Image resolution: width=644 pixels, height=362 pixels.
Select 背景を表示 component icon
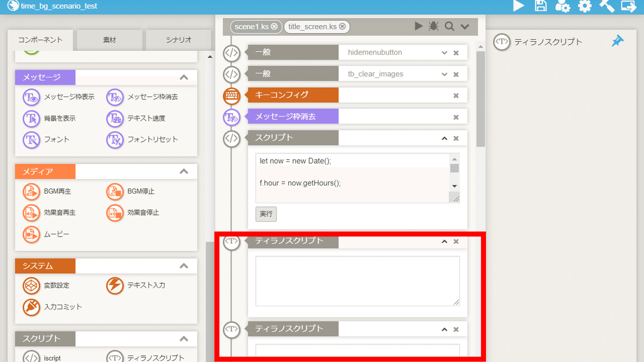32,119
